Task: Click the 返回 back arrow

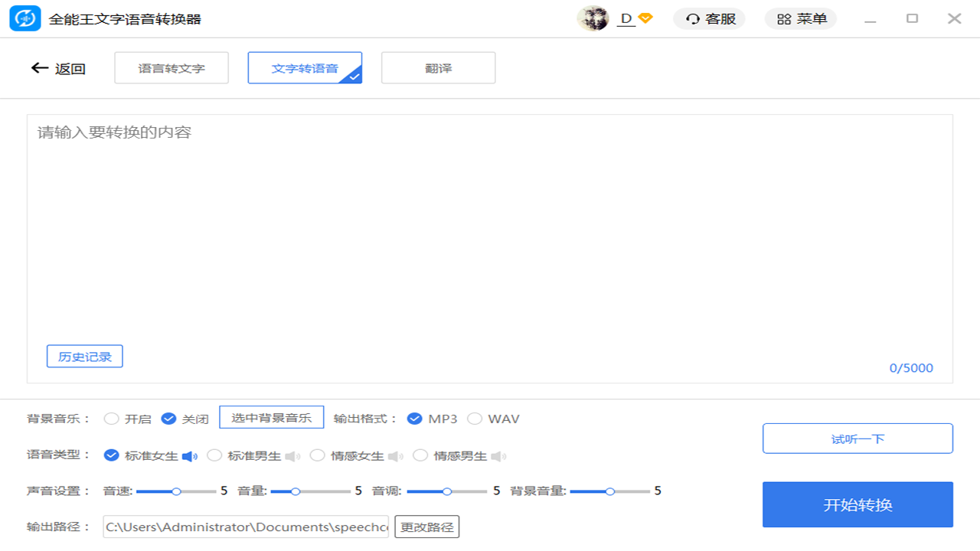Action: [39, 68]
